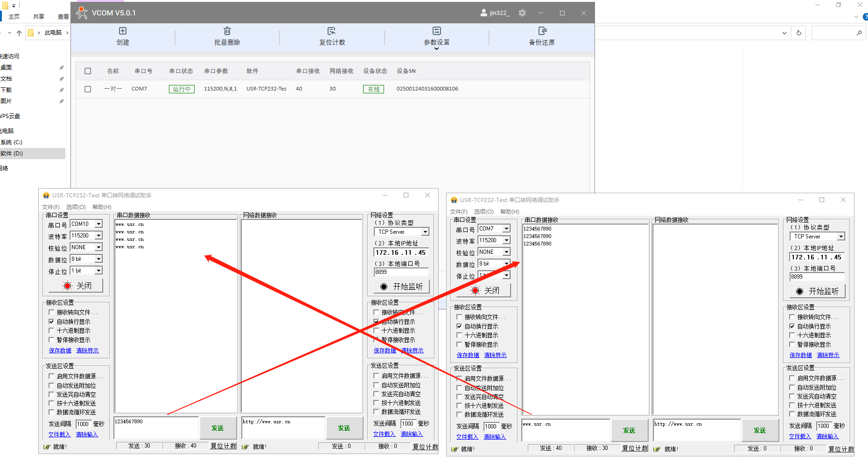Click the magnifier icon in the Explorer search box
Viewport: 868px width, 462px height.
[859, 33]
